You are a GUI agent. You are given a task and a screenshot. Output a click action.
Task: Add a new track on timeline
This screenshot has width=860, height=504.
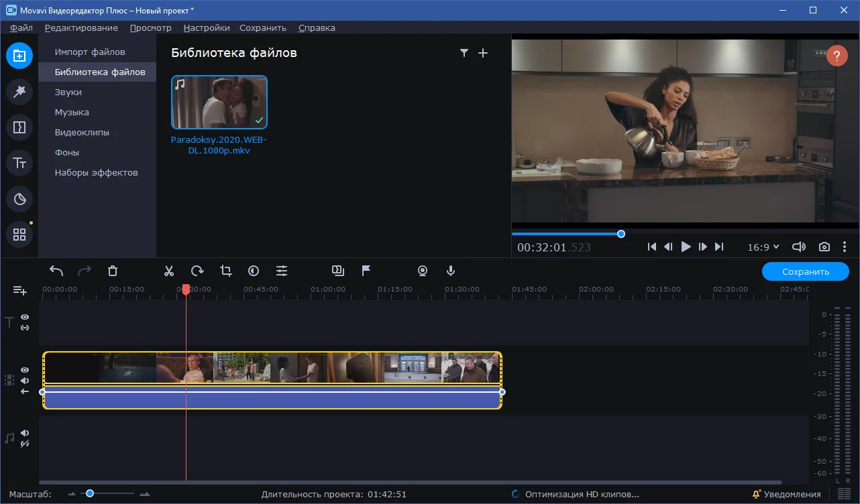pos(20,290)
